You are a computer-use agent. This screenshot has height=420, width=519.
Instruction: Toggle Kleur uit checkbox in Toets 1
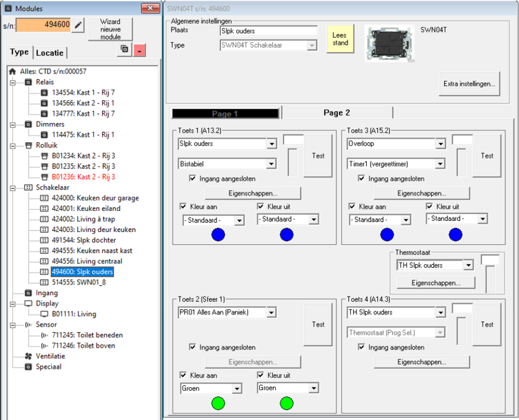click(260, 206)
